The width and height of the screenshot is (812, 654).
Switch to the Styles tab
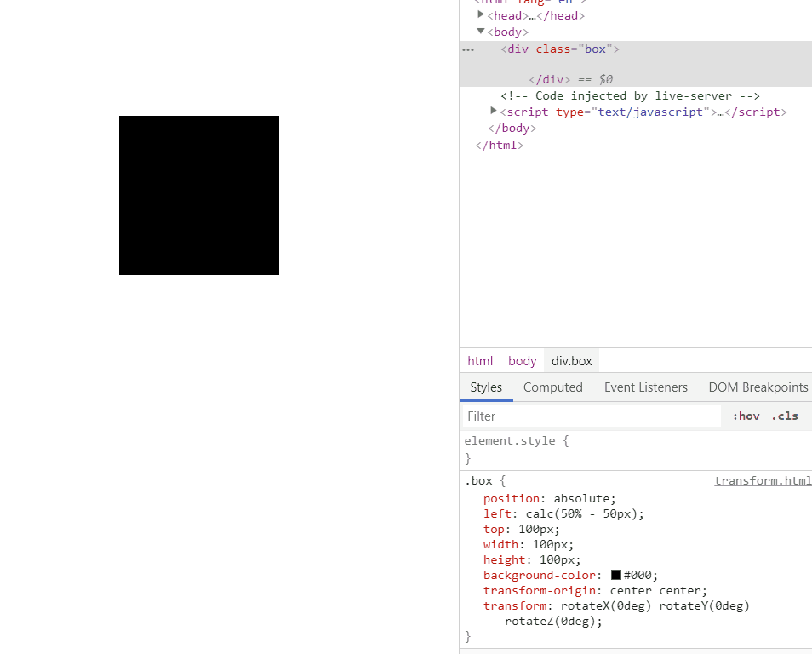tap(486, 387)
